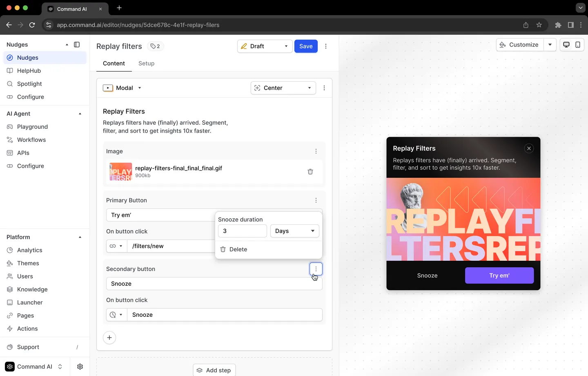The height and width of the screenshot is (376, 588).
Task: Open settings gear at sidebar bottom
Action: click(x=80, y=367)
